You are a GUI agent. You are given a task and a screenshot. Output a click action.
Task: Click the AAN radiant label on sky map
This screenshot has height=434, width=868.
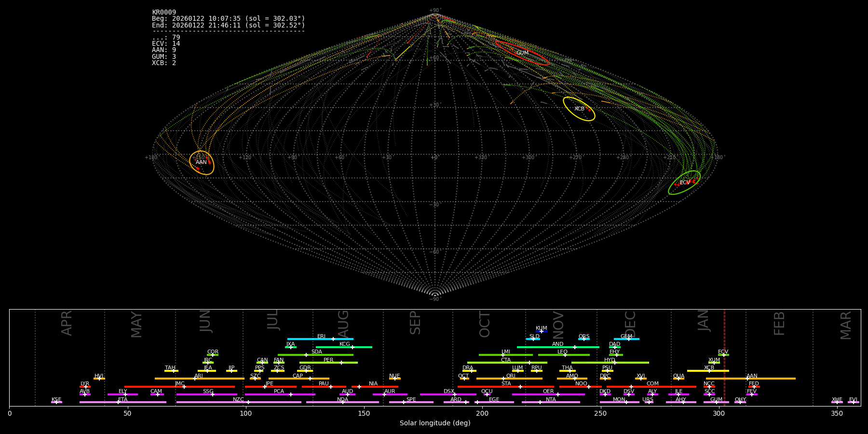[x=201, y=163]
